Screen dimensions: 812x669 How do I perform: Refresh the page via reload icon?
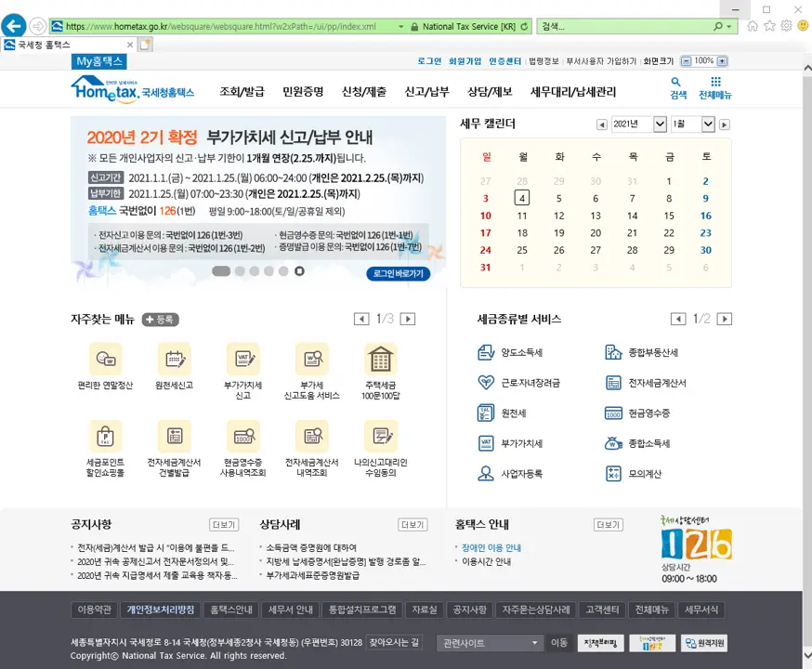[525, 26]
